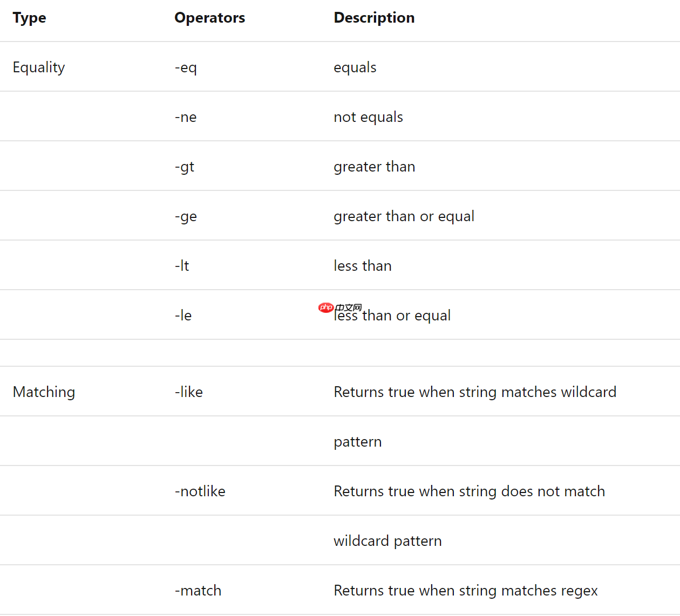
Task: Click the "not equals" description
Action: tap(368, 117)
